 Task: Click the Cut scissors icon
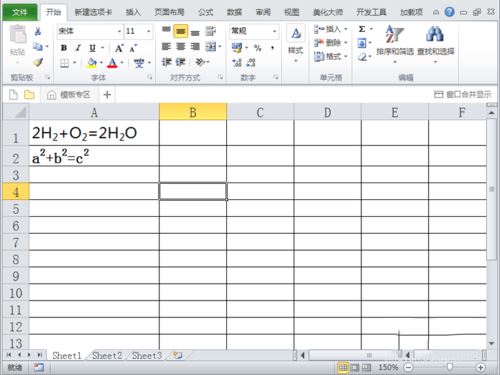(38, 31)
